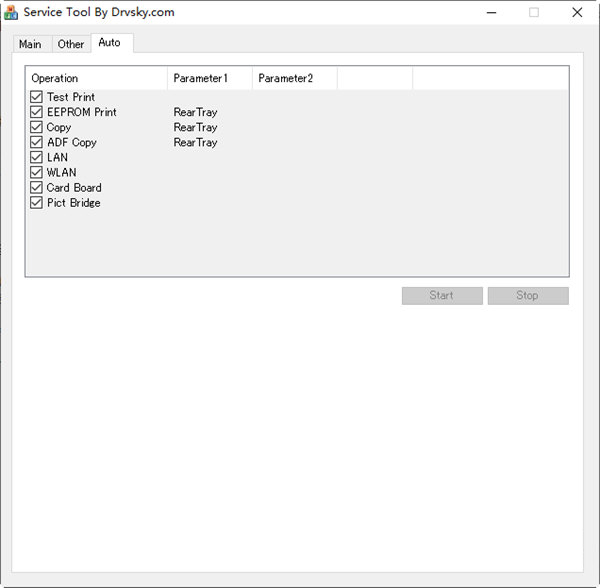The width and height of the screenshot is (600, 588).
Task: Uncheck the Test Print checkbox
Action: click(37, 97)
